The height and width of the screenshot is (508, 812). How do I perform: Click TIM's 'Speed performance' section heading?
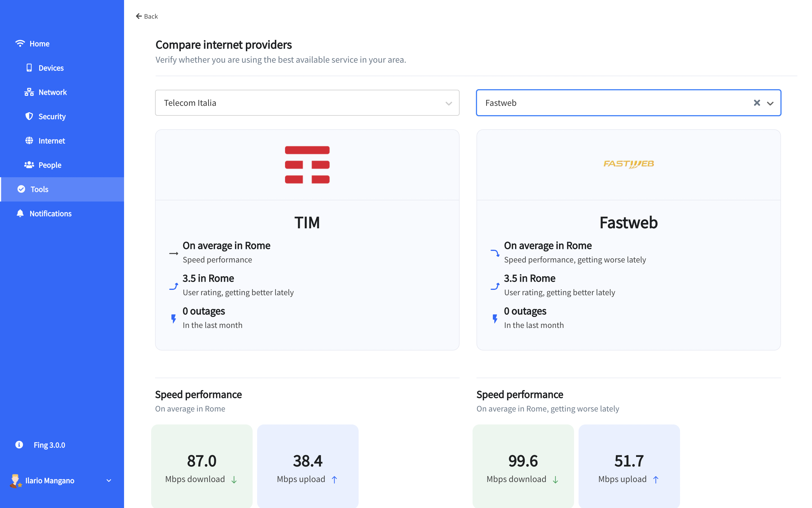(x=198, y=395)
